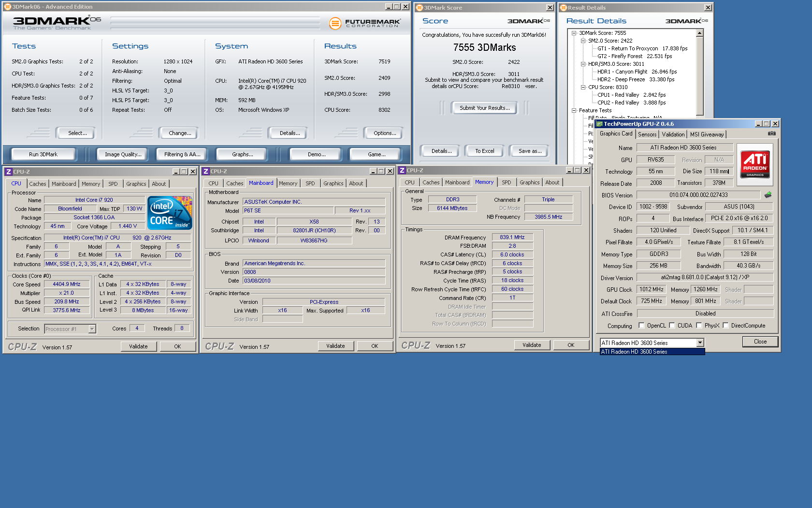812x508 pixels.
Task: Click DRAM Frequency 839.1 MHz value
Action: [512, 237]
